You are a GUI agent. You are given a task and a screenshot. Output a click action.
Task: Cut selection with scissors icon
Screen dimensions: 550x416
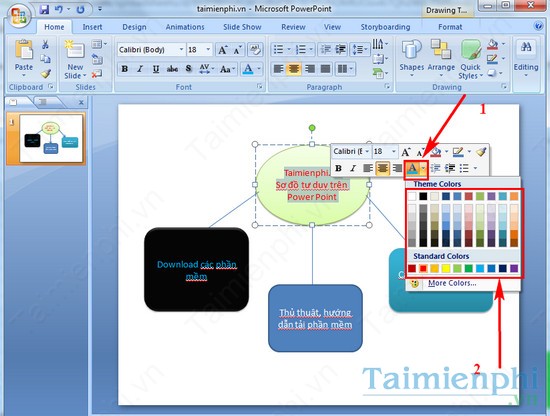click(45, 44)
